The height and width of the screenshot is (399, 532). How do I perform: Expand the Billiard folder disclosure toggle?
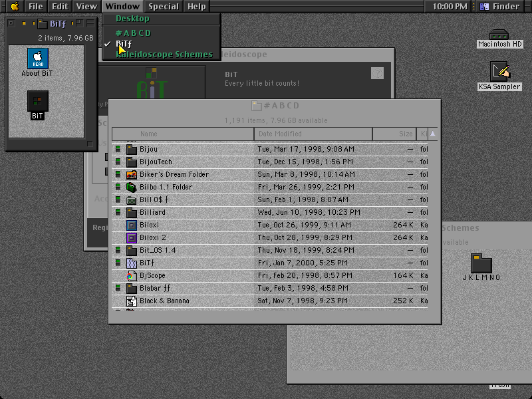tap(118, 212)
